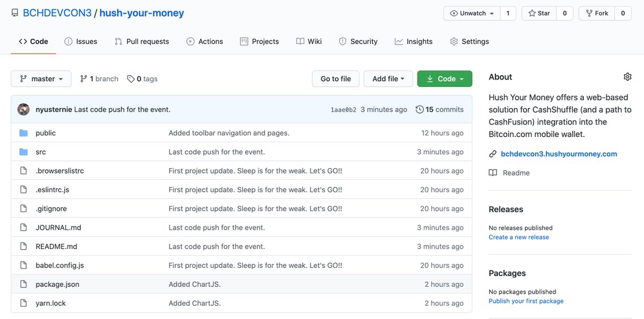
Task: Click the file icon for .eslintrc.js
Action: pyautogui.click(x=24, y=190)
